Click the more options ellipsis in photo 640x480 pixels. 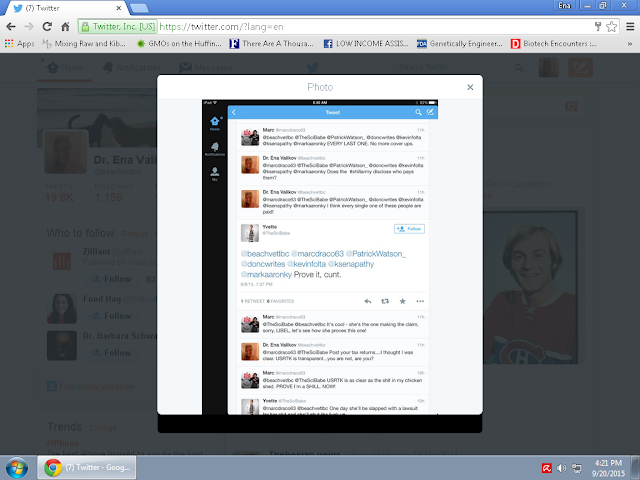coord(420,301)
